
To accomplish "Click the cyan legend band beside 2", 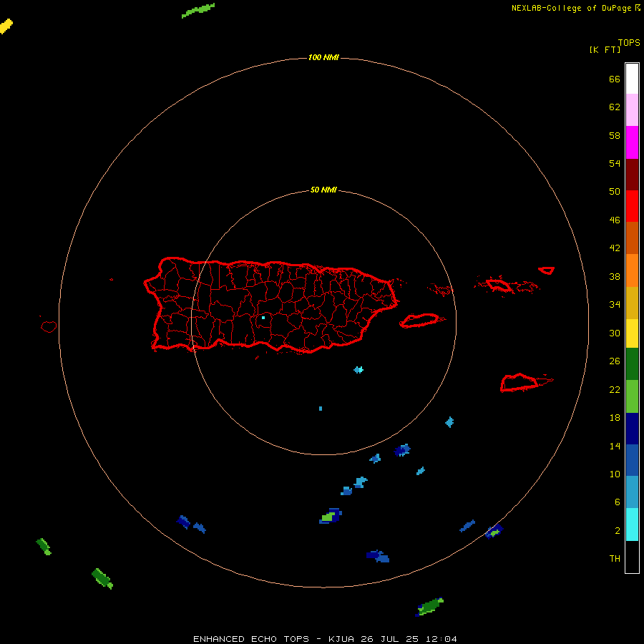I will [632, 525].
